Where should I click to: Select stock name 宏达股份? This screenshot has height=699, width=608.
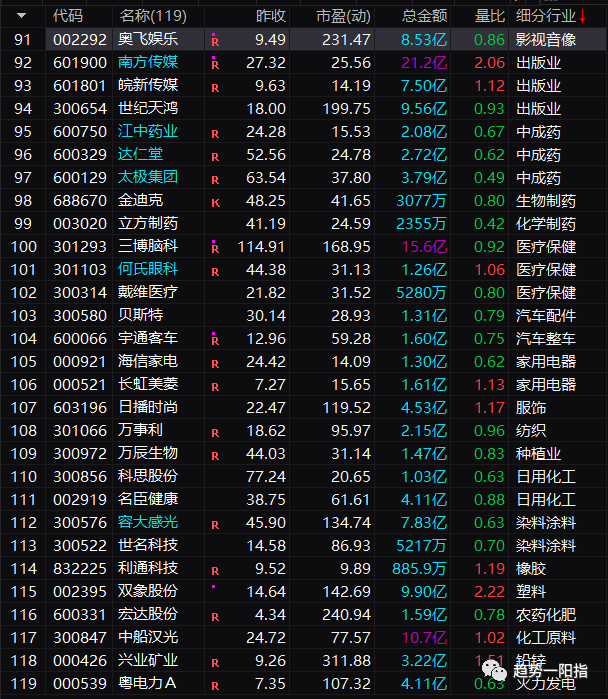148,614
